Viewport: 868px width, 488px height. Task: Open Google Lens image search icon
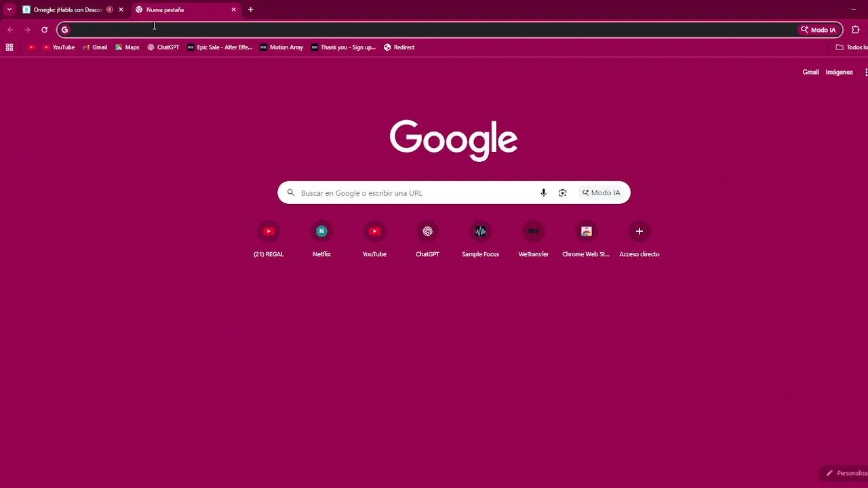[562, 193]
